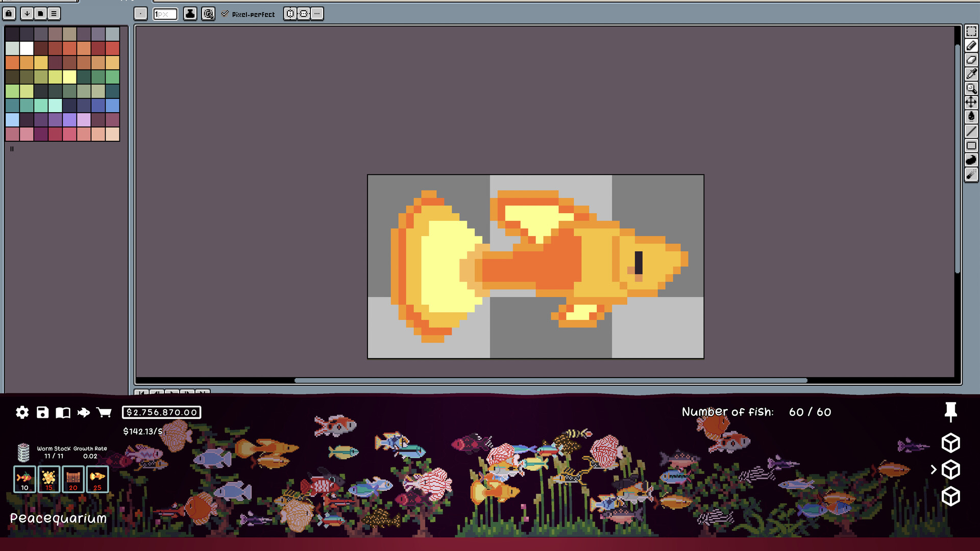Image resolution: width=980 pixels, height=551 pixels.
Task: Click the bottom cube tank icon
Action: [950, 496]
